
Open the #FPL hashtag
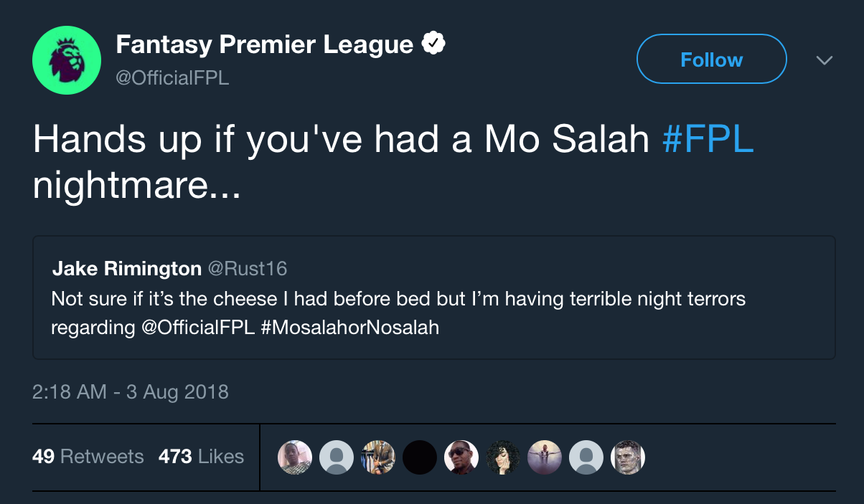click(x=708, y=140)
